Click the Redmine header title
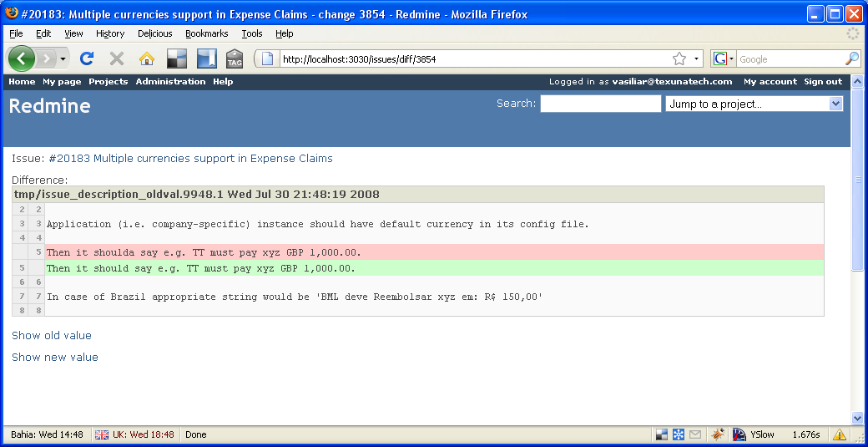The image size is (868, 447). pos(50,106)
